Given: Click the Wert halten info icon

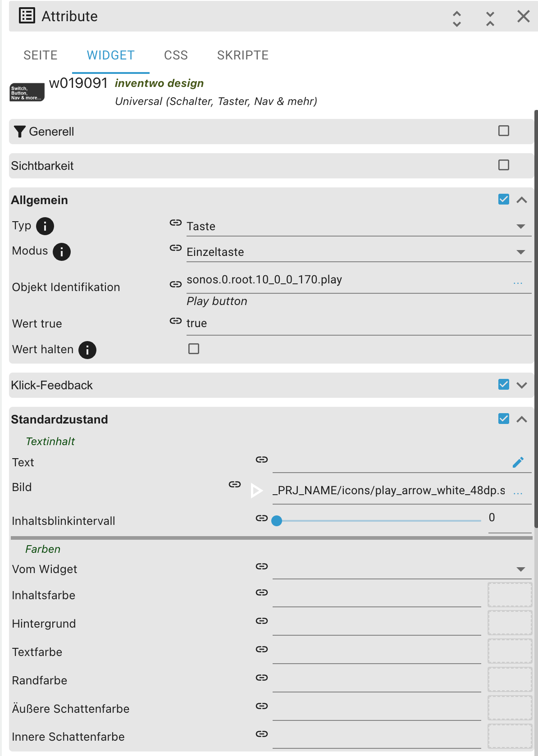Looking at the screenshot, I should point(87,350).
